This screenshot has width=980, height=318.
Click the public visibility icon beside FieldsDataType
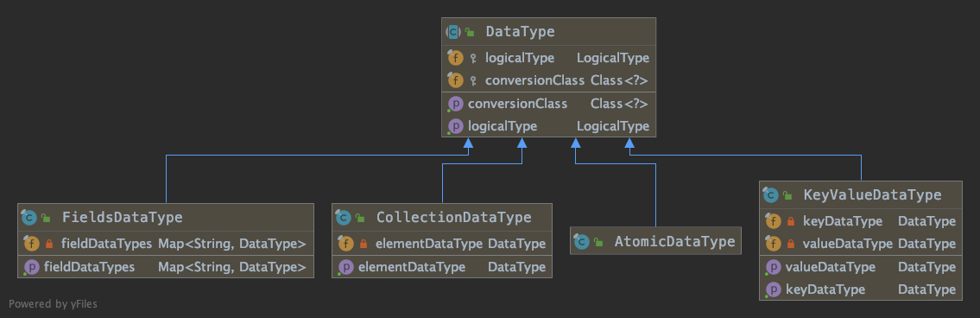[x=46, y=218]
